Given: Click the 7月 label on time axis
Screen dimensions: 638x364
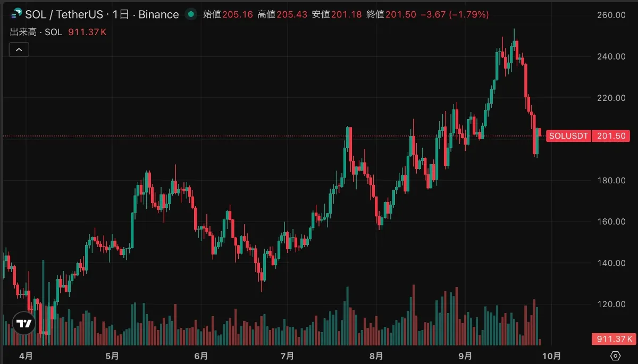Looking at the screenshot, I should (287, 355).
